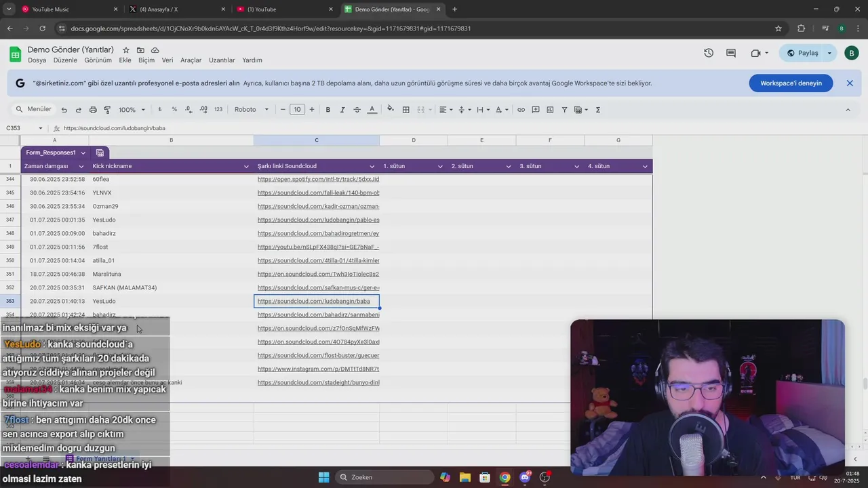Apply currency format from the toolbar
Image resolution: width=868 pixels, height=488 pixels.
click(x=160, y=110)
